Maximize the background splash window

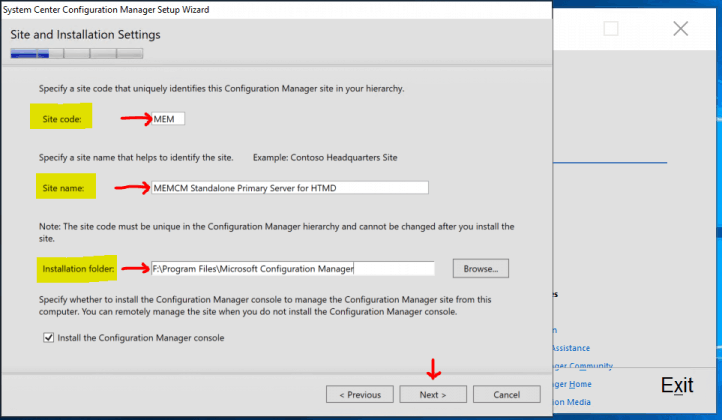611,29
